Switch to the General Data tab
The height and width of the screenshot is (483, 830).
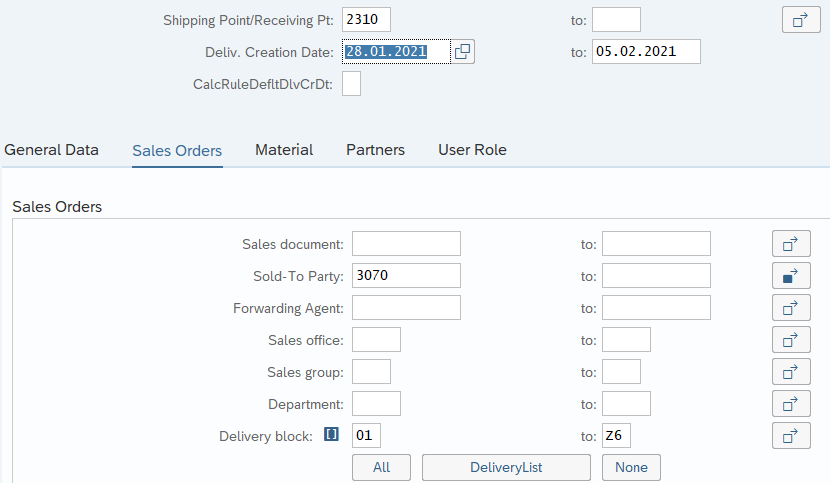click(51, 150)
